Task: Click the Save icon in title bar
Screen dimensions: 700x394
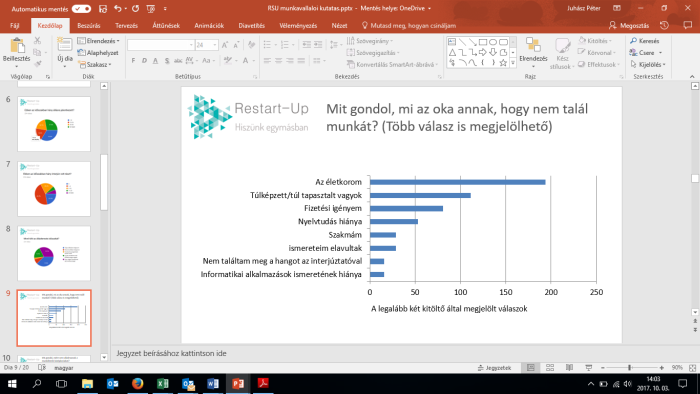Action: pos(103,8)
